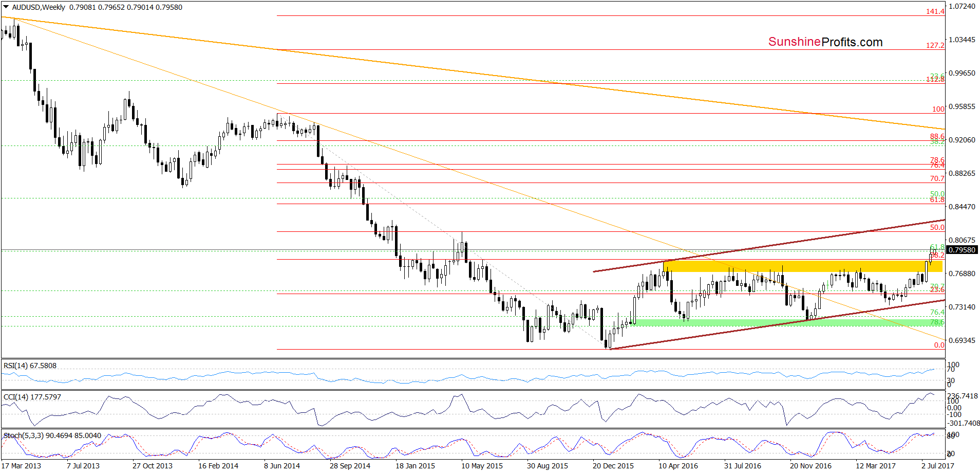Click the 31 Jul 2016 date label
The image size is (980, 473).
click(x=743, y=466)
